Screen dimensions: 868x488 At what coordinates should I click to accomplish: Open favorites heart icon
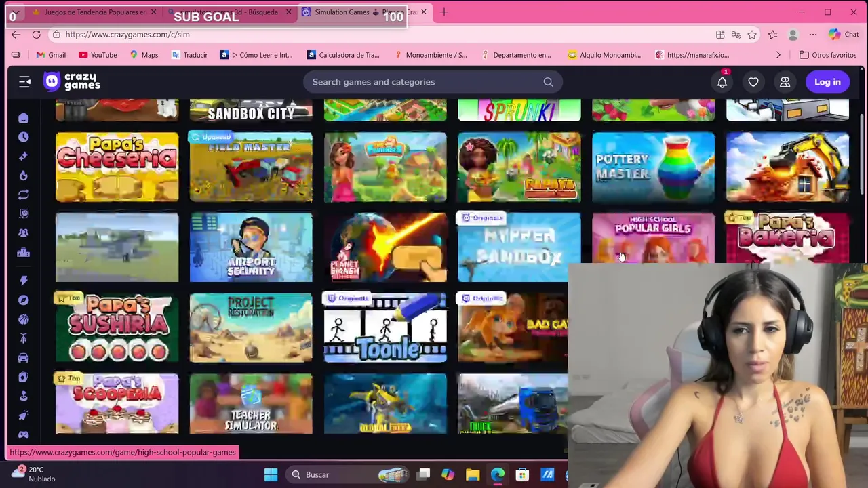[753, 82]
